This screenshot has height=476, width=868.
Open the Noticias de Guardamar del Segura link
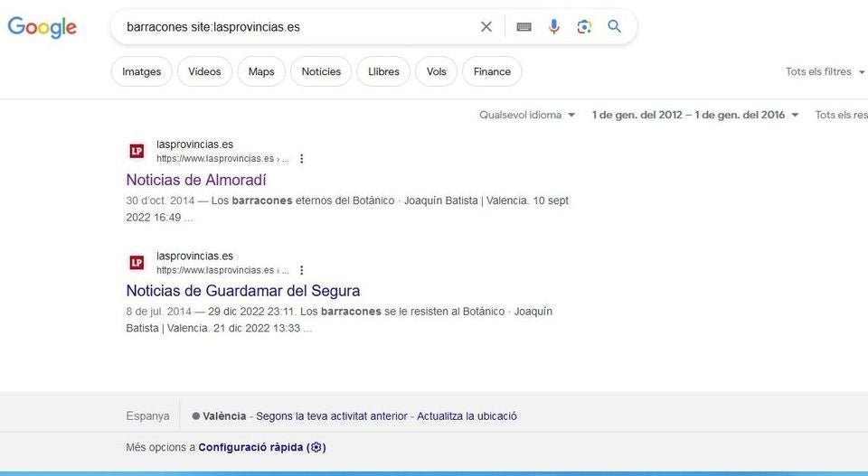click(x=242, y=291)
